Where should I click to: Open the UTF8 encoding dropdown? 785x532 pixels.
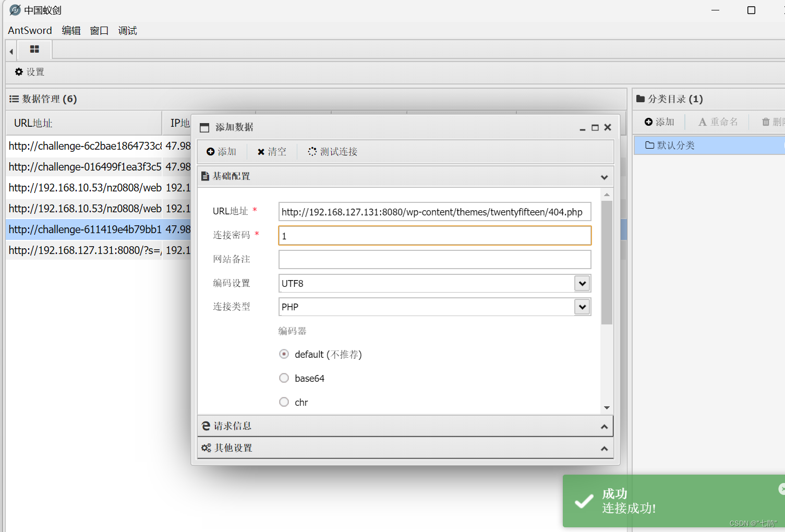coord(582,283)
